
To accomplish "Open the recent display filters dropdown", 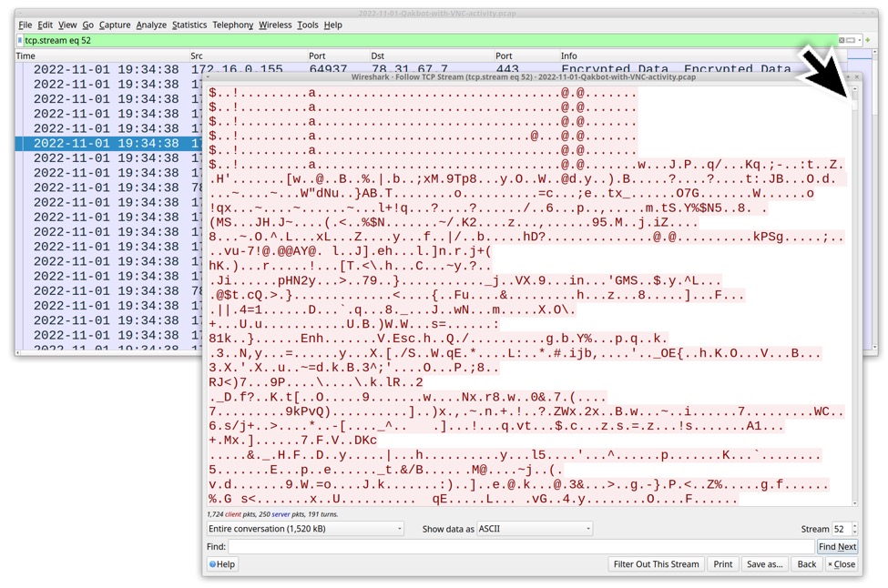I will (x=859, y=40).
